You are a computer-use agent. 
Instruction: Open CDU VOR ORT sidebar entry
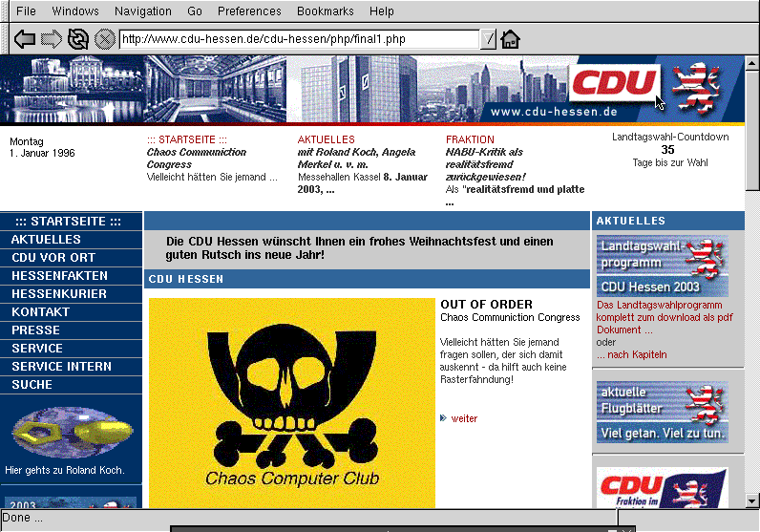71,258
